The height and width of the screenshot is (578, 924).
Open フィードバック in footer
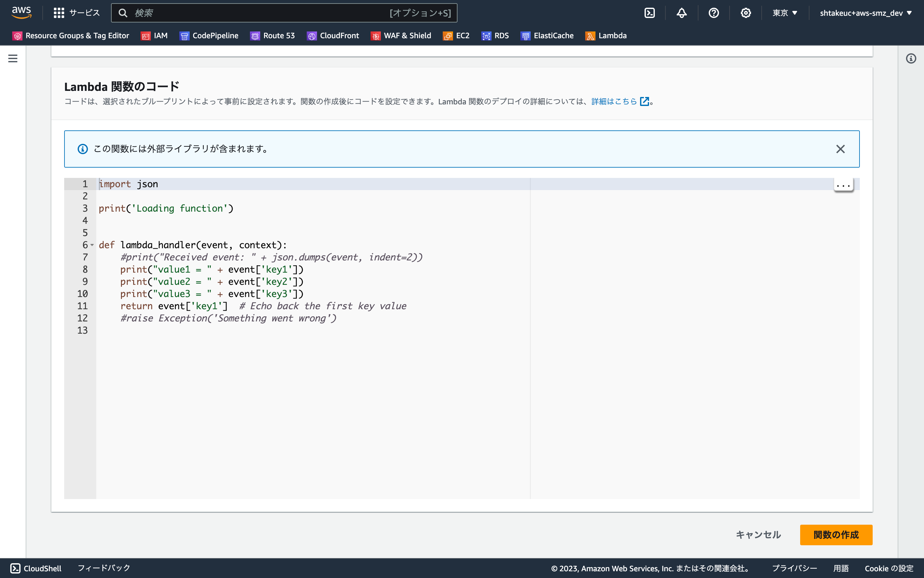[104, 568]
